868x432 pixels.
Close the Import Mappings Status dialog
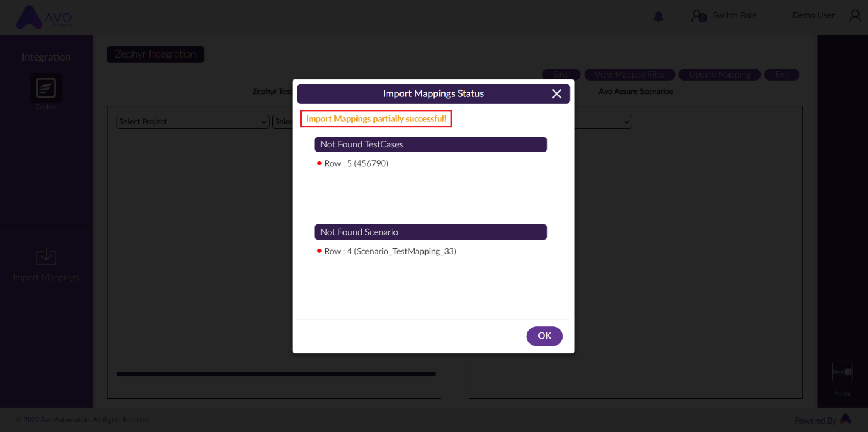tap(557, 94)
